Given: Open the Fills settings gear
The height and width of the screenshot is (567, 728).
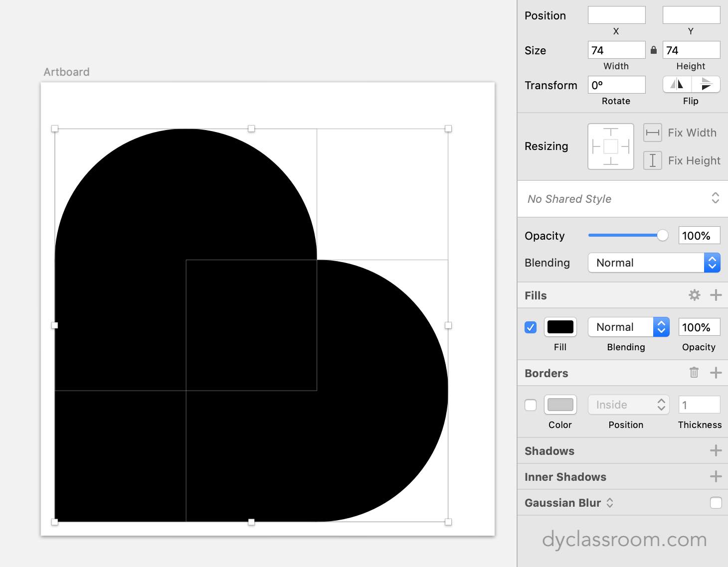Looking at the screenshot, I should 694,295.
